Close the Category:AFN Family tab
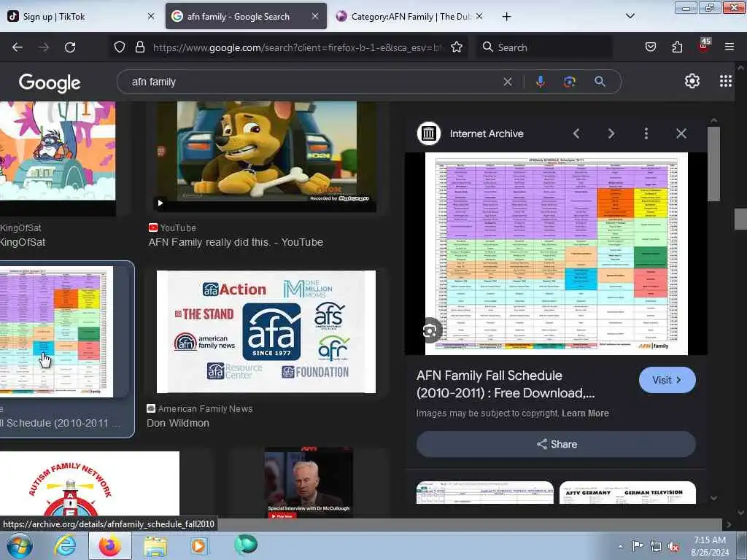This screenshot has height=560, width=747. point(479,16)
